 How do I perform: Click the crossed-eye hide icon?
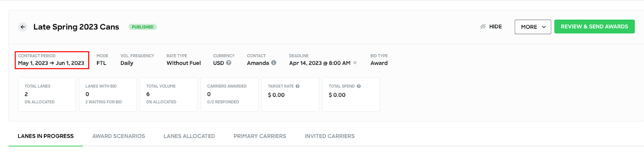click(483, 27)
